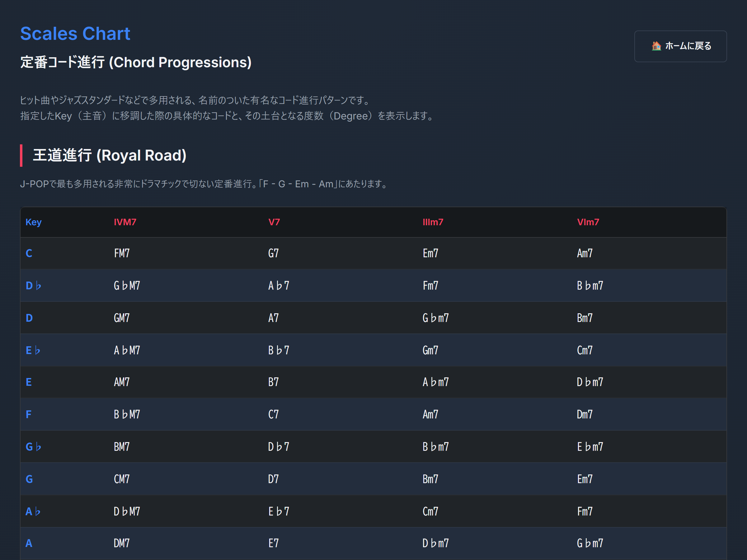
Task: Select the G♭ key row label
Action: (x=33, y=446)
